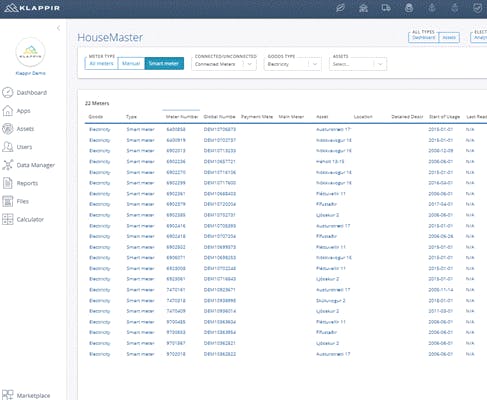Image resolution: width=487 pixels, height=400 pixels.
Task: Click the '22 Meters' count text
Action: click(97, 103)
